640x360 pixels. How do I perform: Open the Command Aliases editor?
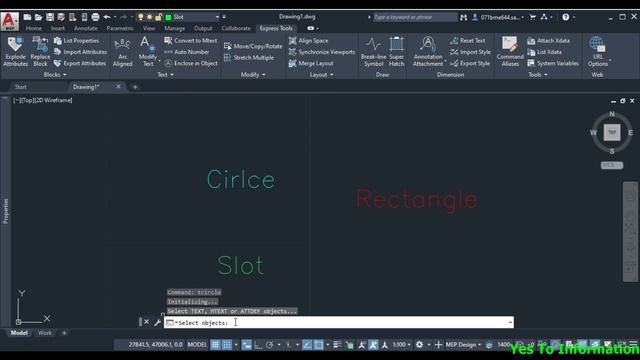coord(510,51)
